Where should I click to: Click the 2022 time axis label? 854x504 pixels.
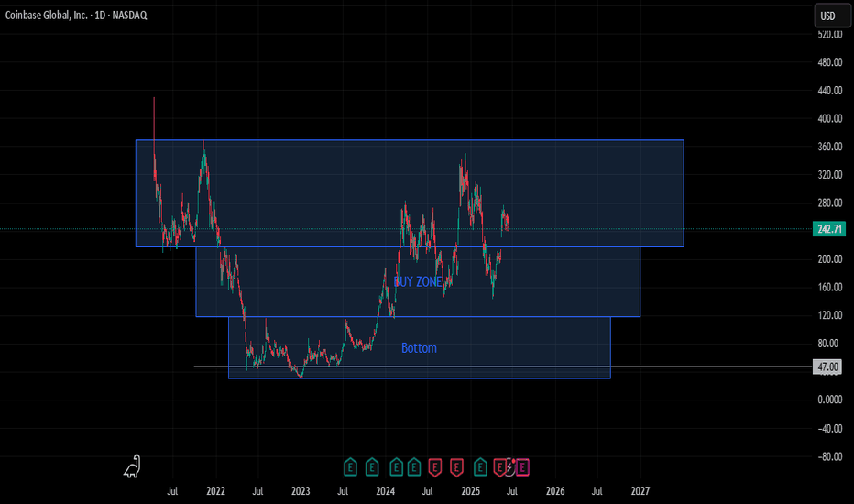coord(215,491)
